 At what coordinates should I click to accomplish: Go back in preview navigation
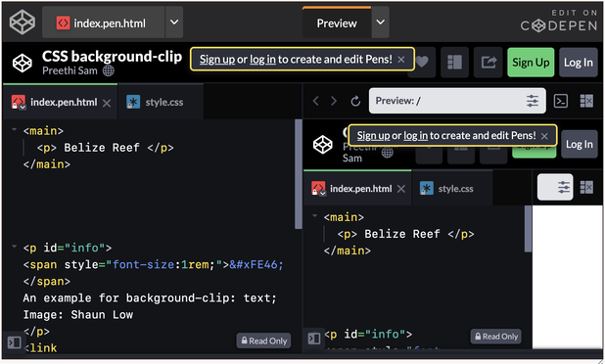tap(316, 101)
